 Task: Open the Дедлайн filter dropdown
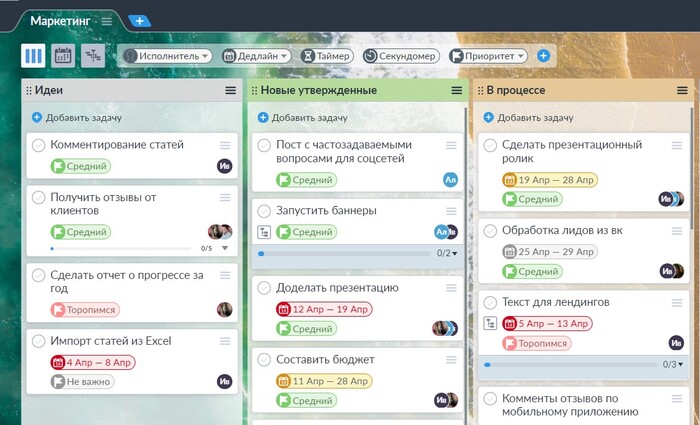256,56
